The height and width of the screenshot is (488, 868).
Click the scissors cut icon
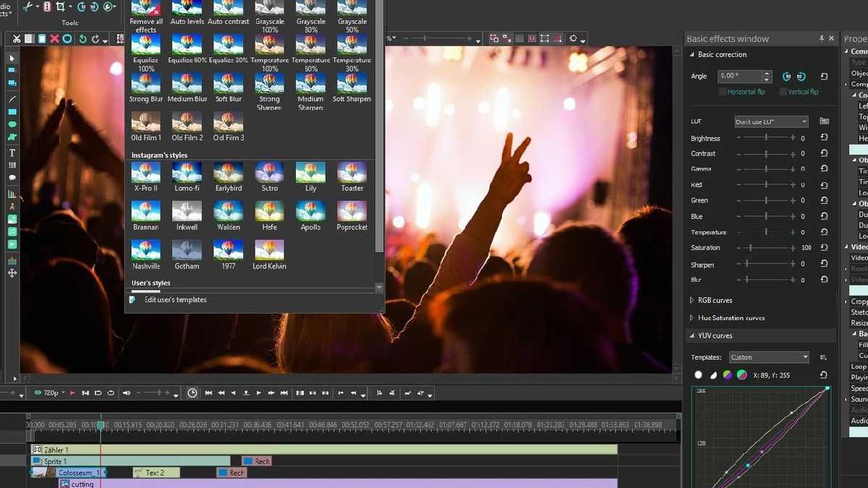point(17,38)
